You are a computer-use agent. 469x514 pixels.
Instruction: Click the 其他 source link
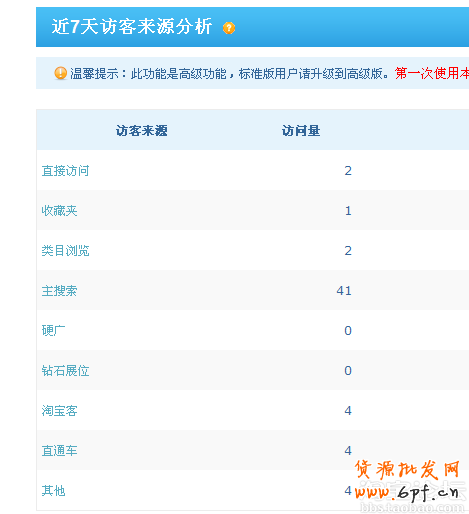(53, 491)
